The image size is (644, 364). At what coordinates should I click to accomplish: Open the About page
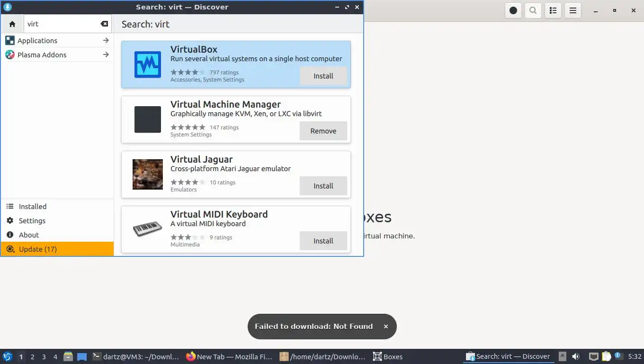(57, 235)
